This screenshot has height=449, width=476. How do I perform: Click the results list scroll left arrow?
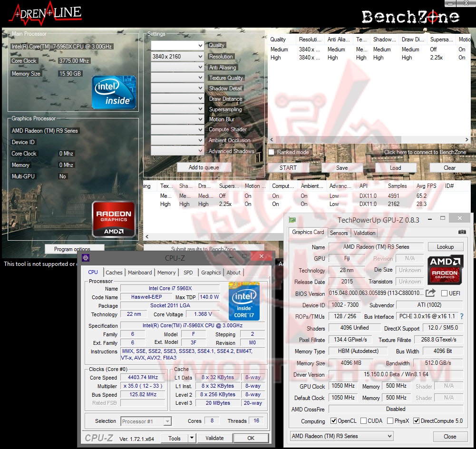pyautogui.click(x=147, y=236)
